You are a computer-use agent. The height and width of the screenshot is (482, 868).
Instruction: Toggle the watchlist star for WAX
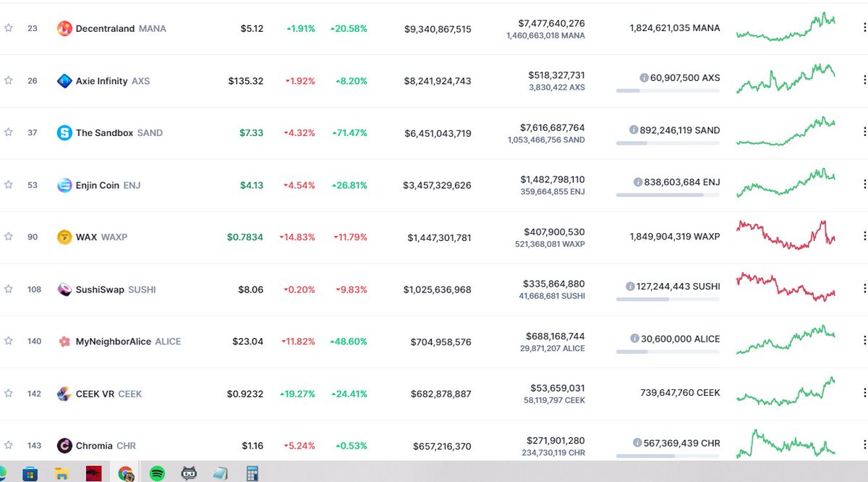point(9,237)
